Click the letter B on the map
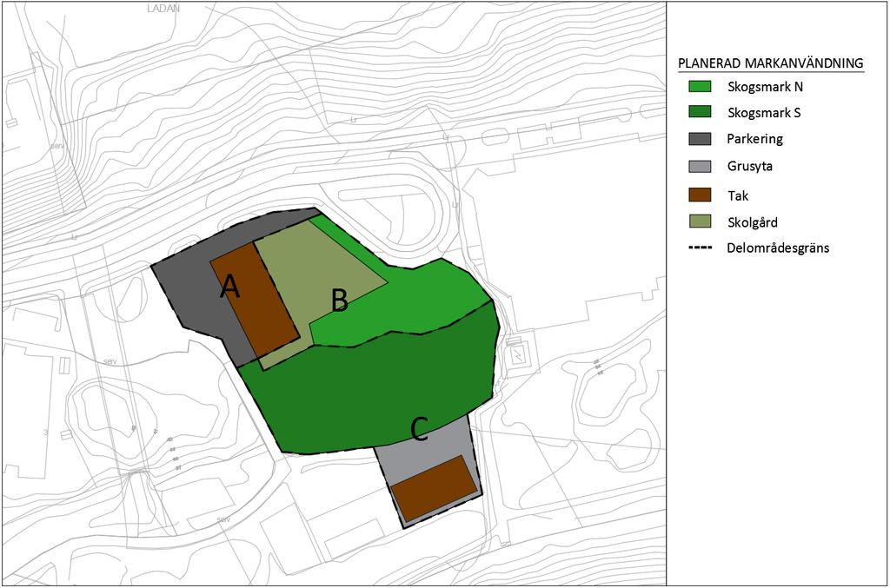Image resolution: width=890 pixels, height=588 pixels. tap(340, 301)
